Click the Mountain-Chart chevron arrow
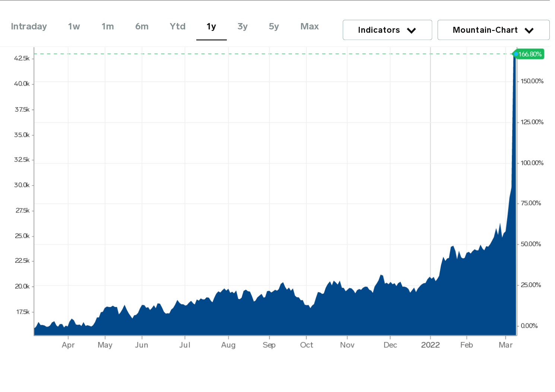The width and height of the screenshot is (555, 392). pyautogui.click(x=529, y=31)
